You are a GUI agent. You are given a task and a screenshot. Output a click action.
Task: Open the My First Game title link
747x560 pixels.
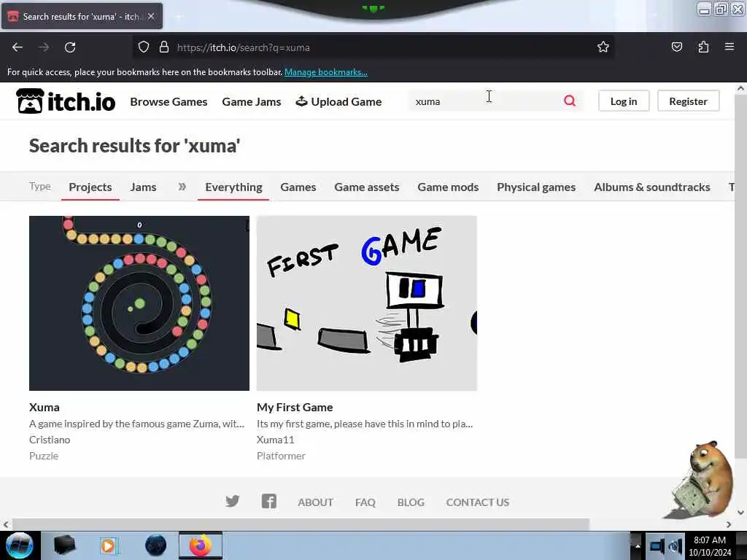pyautogui.click(x=295, y=407)
